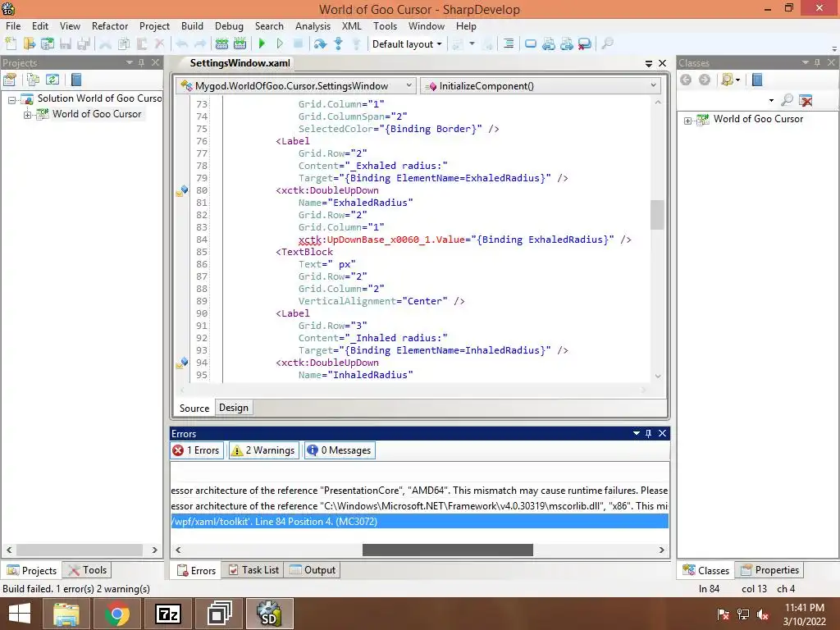Click the Open File folder icon
Screen dimensions: 840x630
29,44
